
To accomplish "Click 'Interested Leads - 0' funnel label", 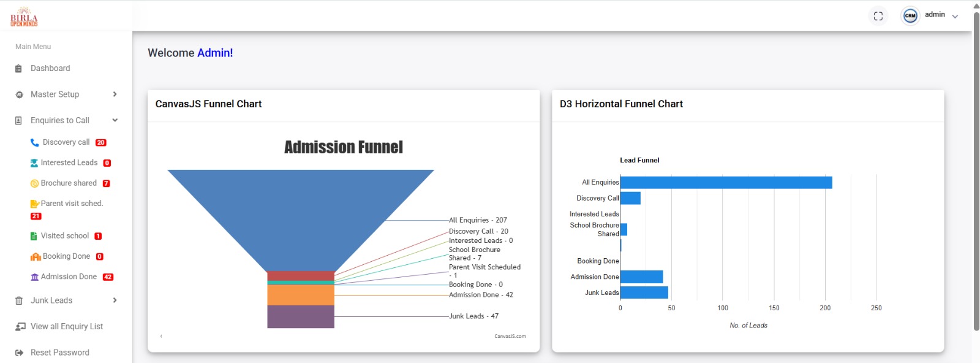I will 481,240.
